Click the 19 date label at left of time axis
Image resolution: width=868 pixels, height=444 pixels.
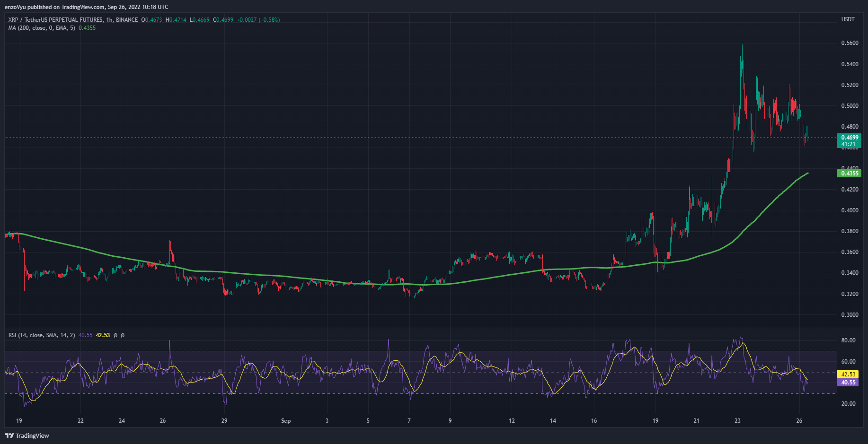tap(19, 421)
